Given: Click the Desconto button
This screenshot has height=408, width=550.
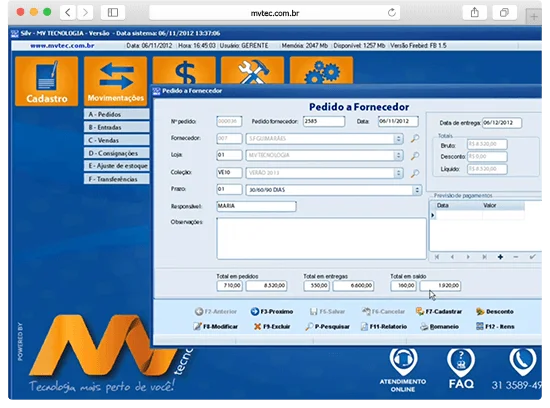Looking at the screenshot, I should (x=495, y=312).
